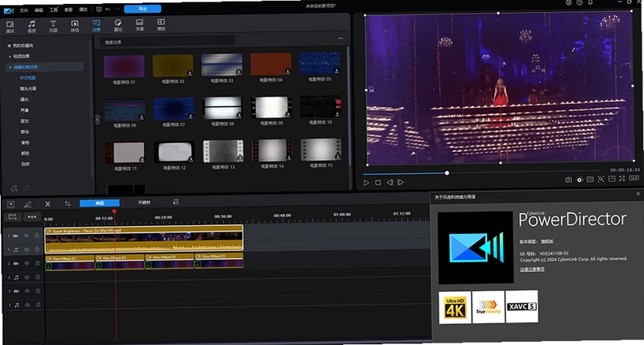
Task: Click the preview quality disc icon
Action: pos(579,179)
